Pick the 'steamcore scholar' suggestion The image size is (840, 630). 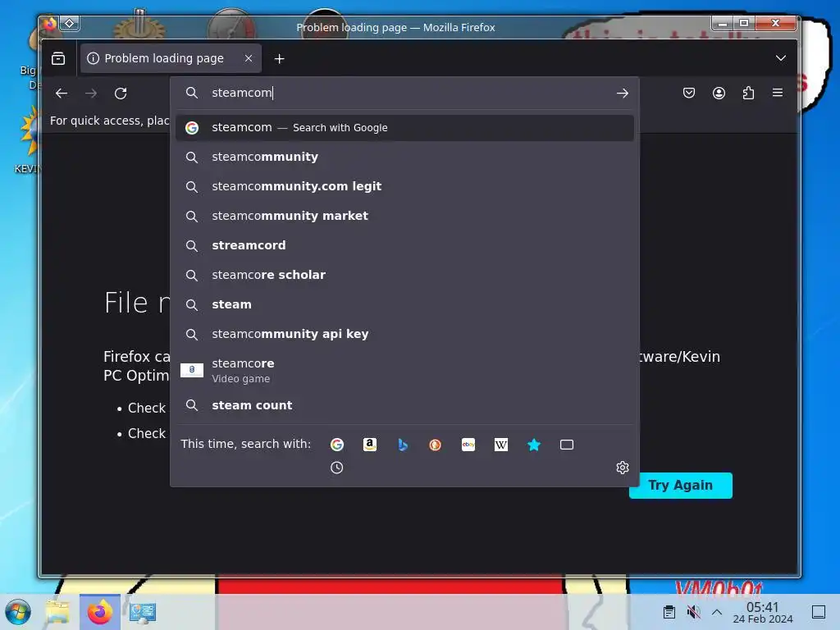404,275
